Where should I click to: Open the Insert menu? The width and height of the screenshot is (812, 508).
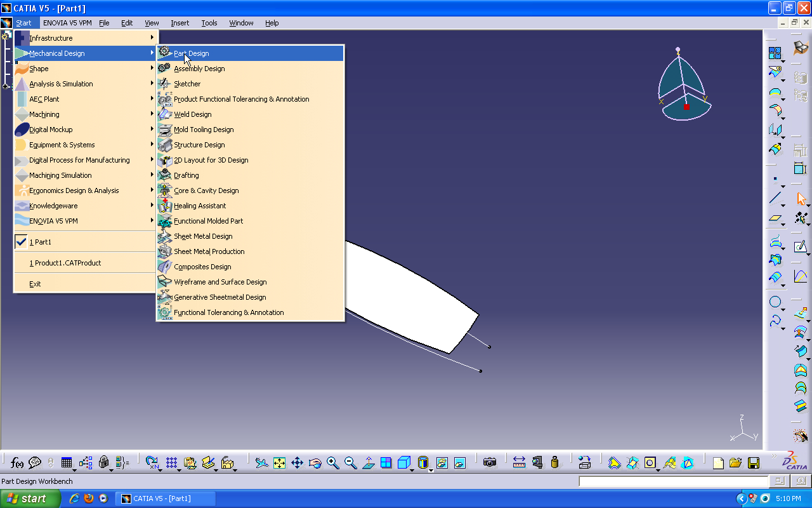click(x=180, y=23)
